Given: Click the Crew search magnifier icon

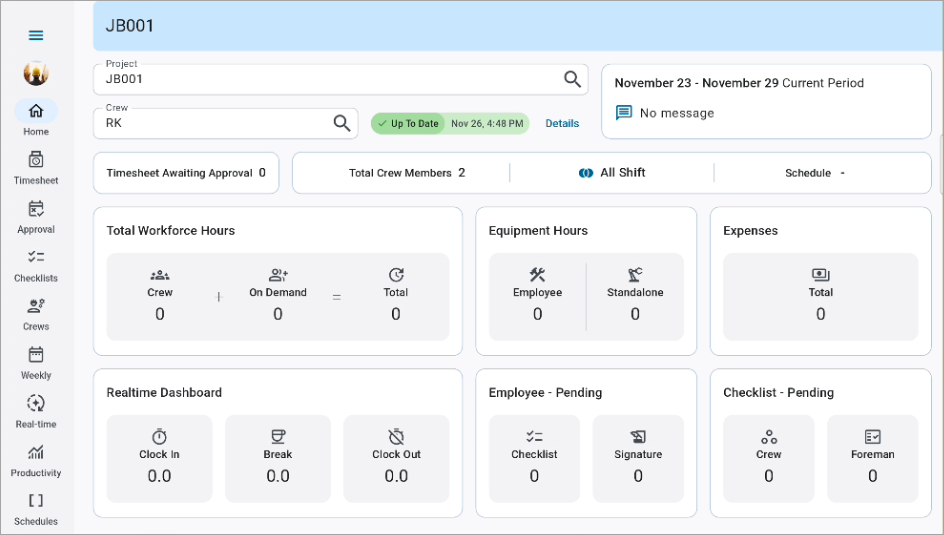Looking at the screenshot, I should (x=342, y=123).
